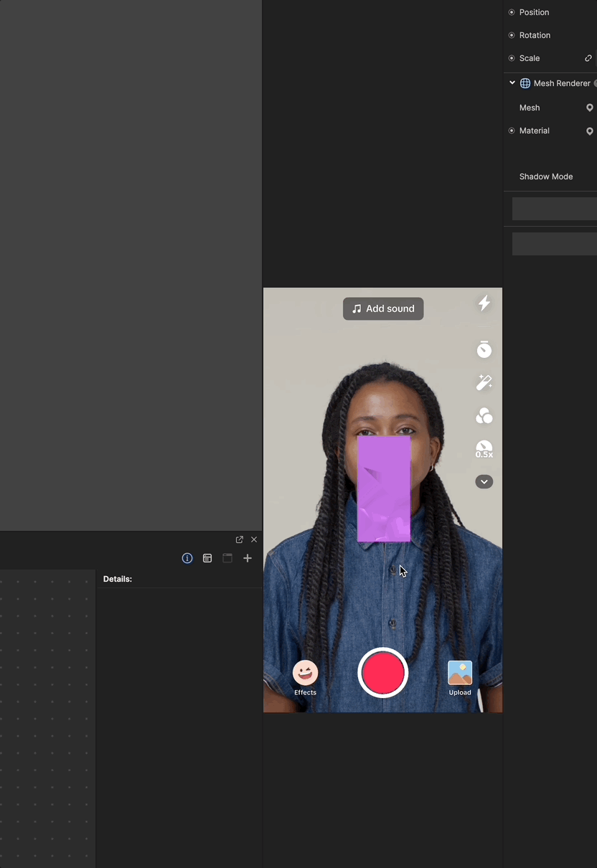Open the color filters circles icon
Image resolution: width=597 pixels, height=868 pixels.
point(484,416)
